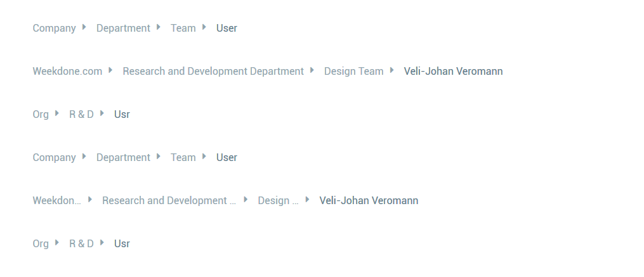
Task: Select Usr in the bottom breadcrumb row
Action: point(122,244)
